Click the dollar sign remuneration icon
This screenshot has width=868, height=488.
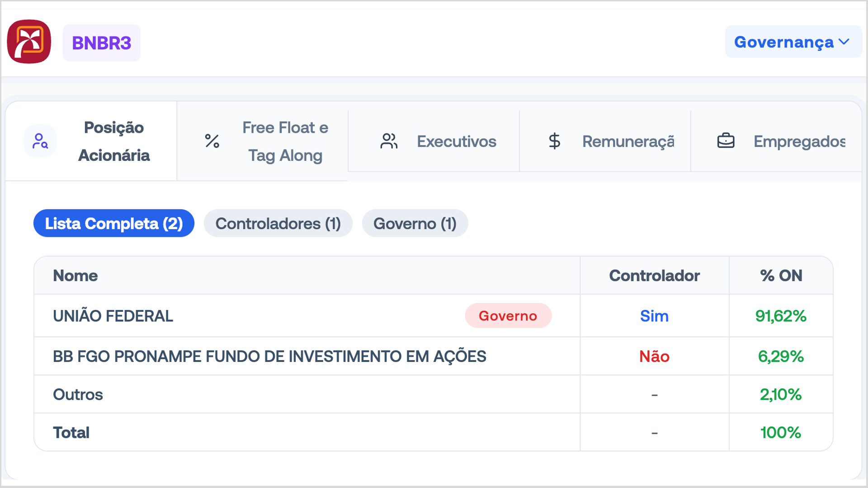click(x=554, y=141)
